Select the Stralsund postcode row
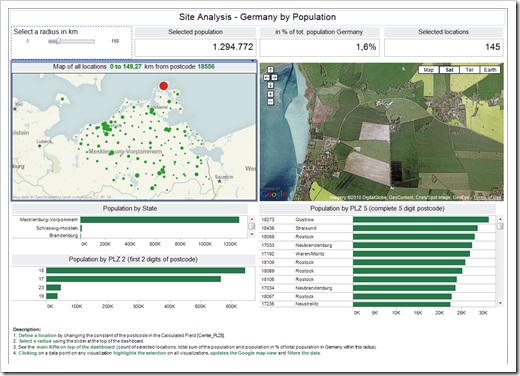520x376 pixels. click(377, 228)
